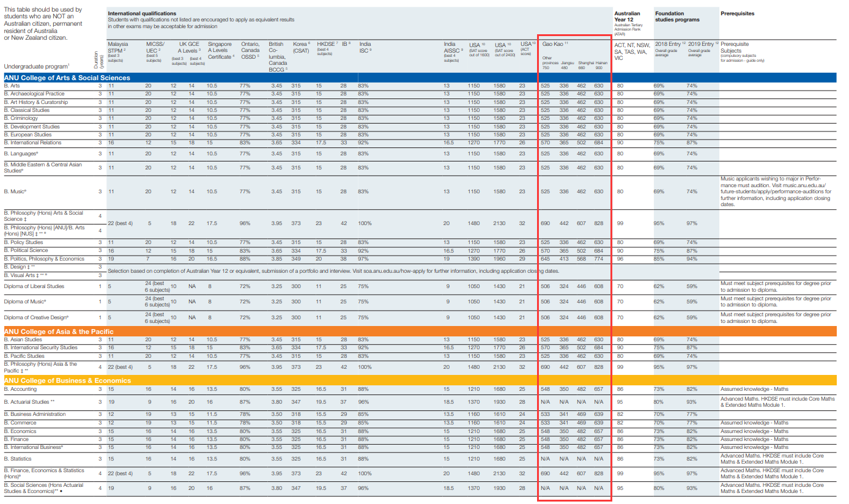The width and height of the screenshot is (849, 504).
Task: Click Singapore A Levels Certificate column header
Action: [x=221, y=51]
